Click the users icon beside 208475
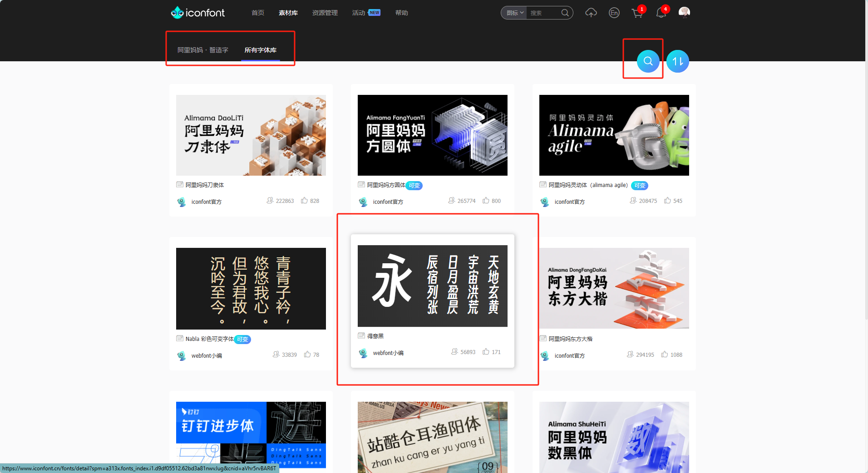Image resolution: width=868 pixels, height=473 pixels. click(633, 201)
